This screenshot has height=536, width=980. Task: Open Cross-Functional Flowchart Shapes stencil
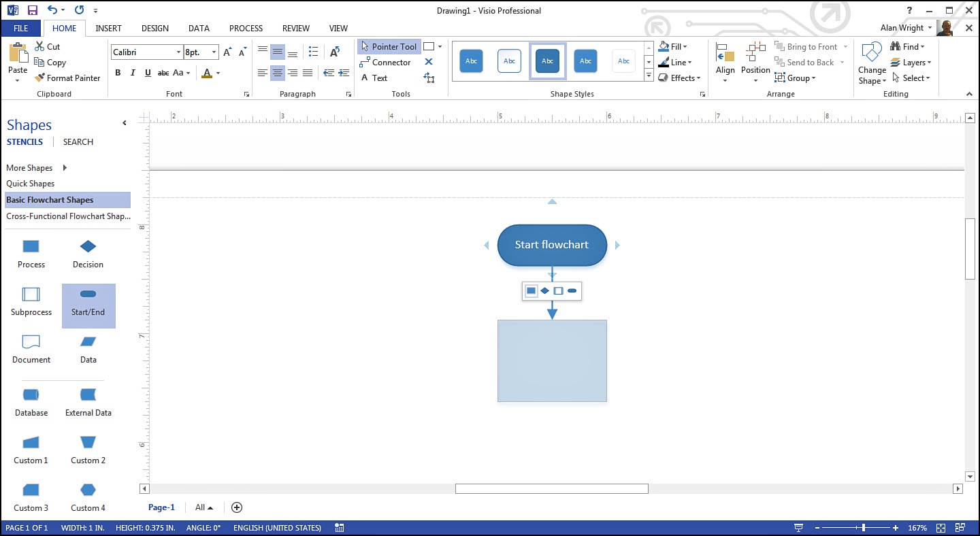[x=68, y=216]
